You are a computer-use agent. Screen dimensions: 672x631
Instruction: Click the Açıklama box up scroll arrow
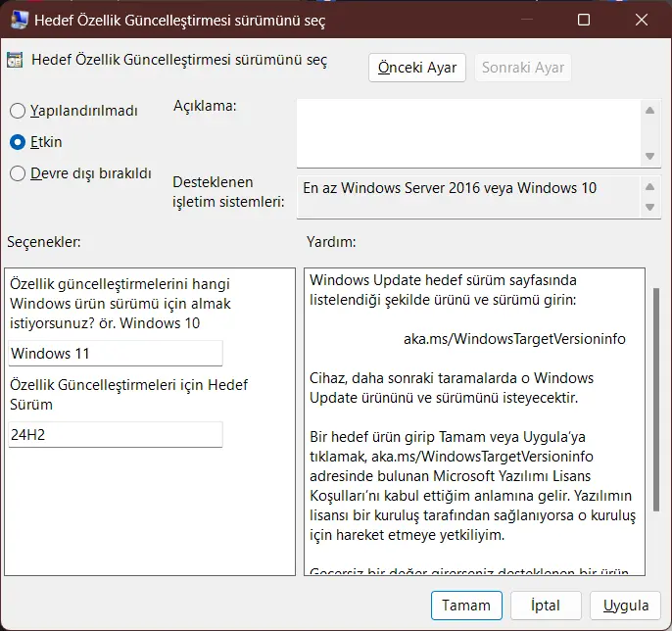pyautogui.click(x=650, y=111)
